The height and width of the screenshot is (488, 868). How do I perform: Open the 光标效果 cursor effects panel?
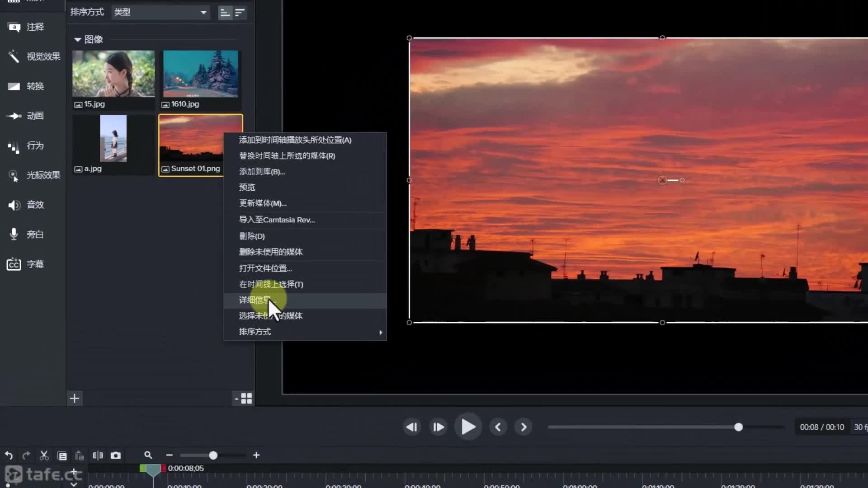pos(34,175)
